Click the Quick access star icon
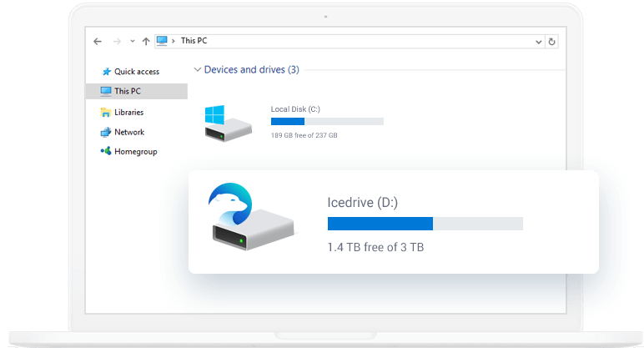This screenshot has width=644, height=348. pos(106,72)
